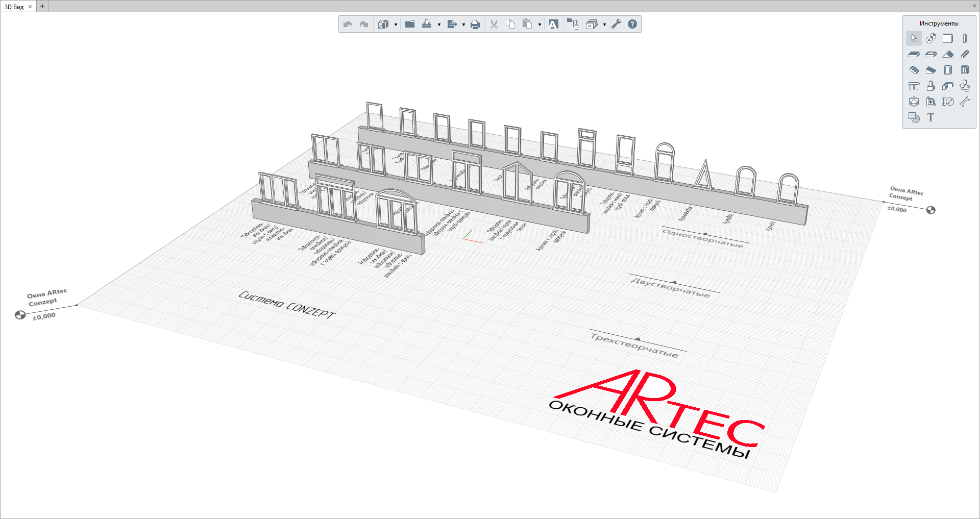Close the 3D Вид tab

click(x=30, y=7)
